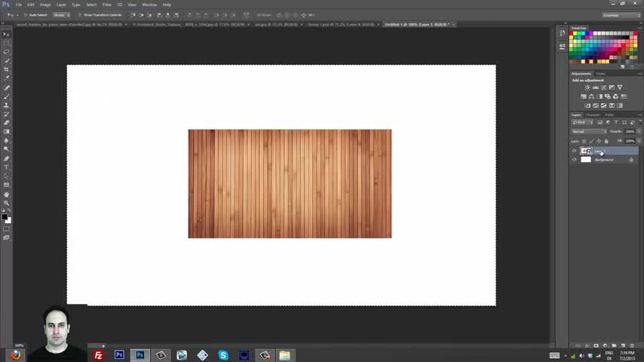
Task: Toggle lock transparent pixels
Action: (584, 141)
